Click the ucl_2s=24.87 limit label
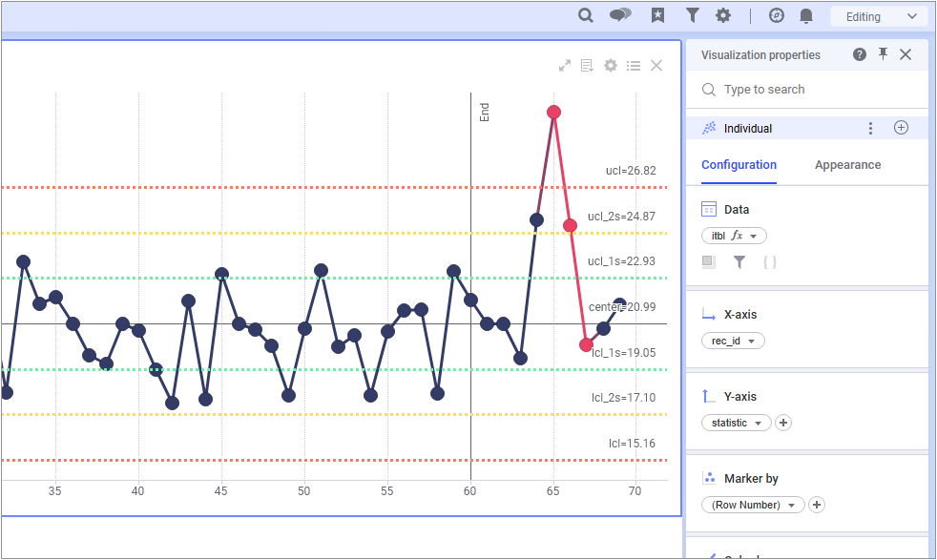 pos(621,217)
